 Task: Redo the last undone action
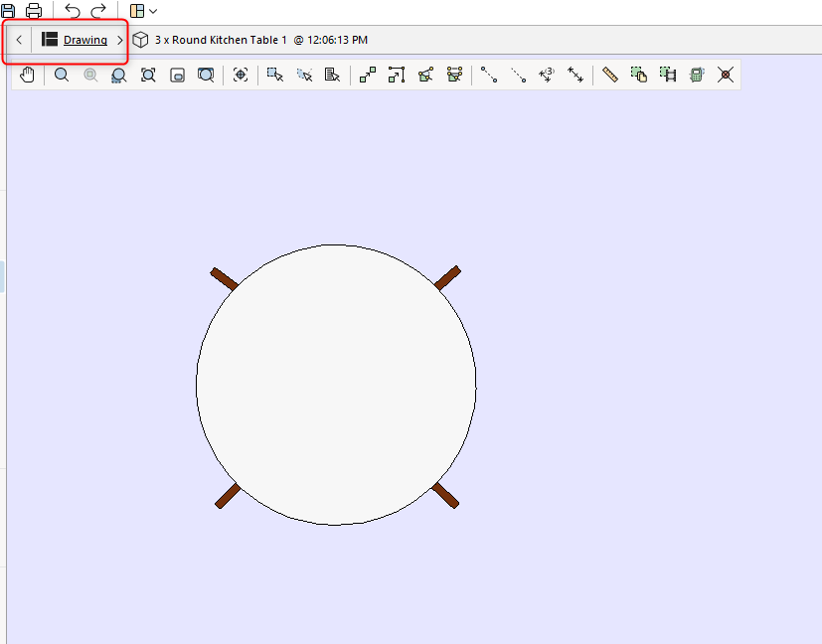click(x=98, y=11)
